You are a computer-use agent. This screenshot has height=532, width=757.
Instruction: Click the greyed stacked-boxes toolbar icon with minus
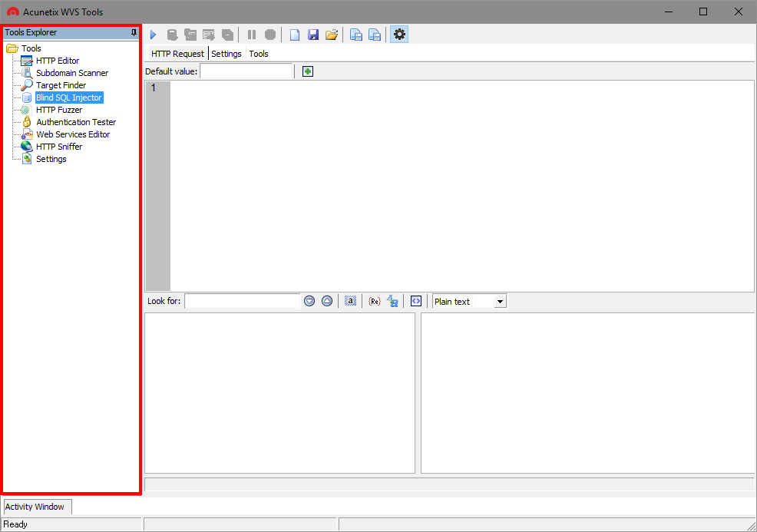[227, 35]
